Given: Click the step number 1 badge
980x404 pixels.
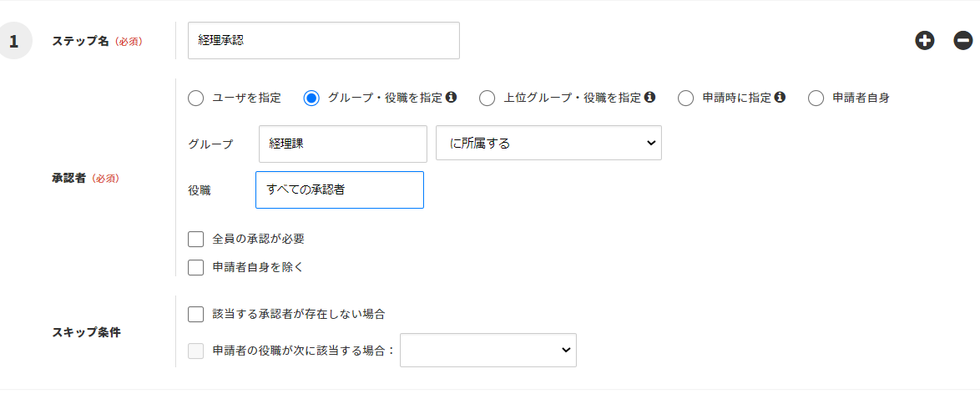Looking at the screenshot, I should [x=14, y=41].
